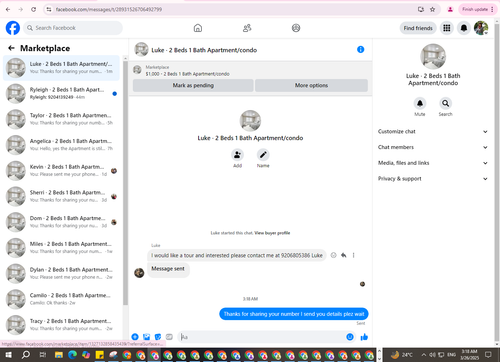Click the Add people icon
500x362 pixels.
pos(237,155)
